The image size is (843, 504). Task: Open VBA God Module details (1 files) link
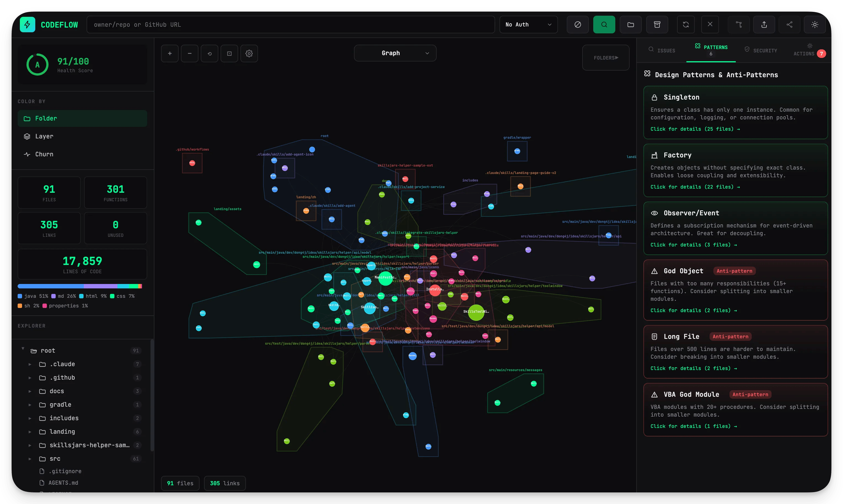(x=694, y=426)
